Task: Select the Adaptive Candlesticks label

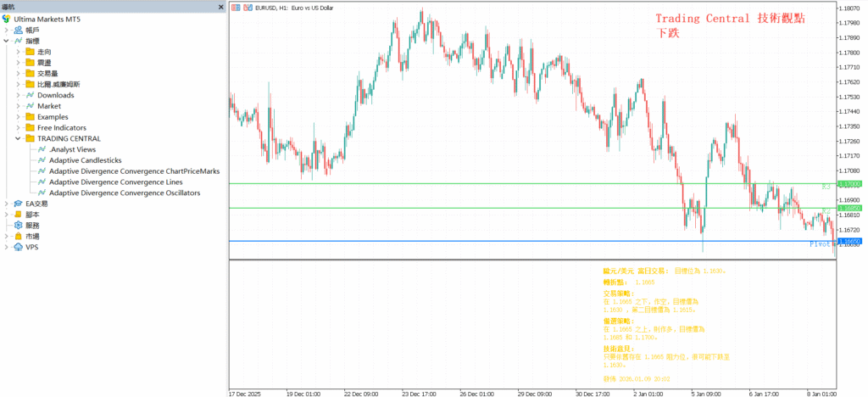Action: coord(86,160)
